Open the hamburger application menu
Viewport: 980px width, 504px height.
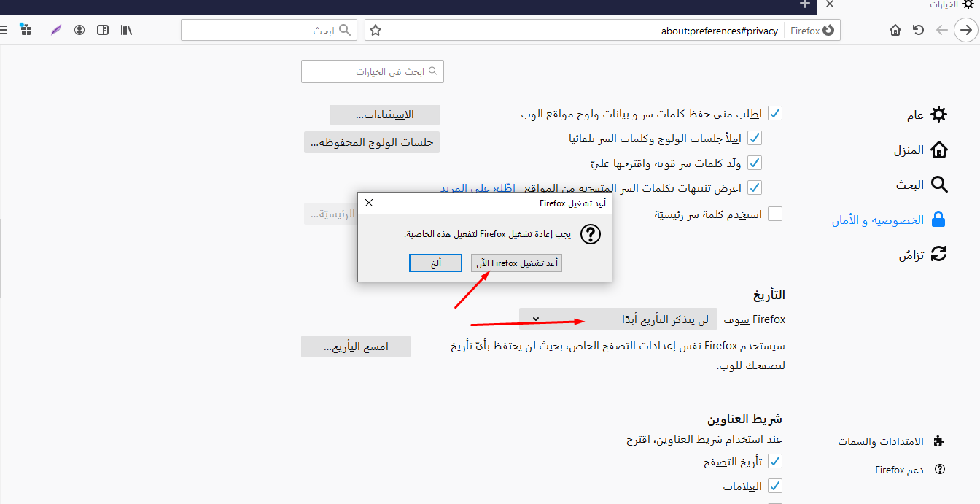point(3,30)
